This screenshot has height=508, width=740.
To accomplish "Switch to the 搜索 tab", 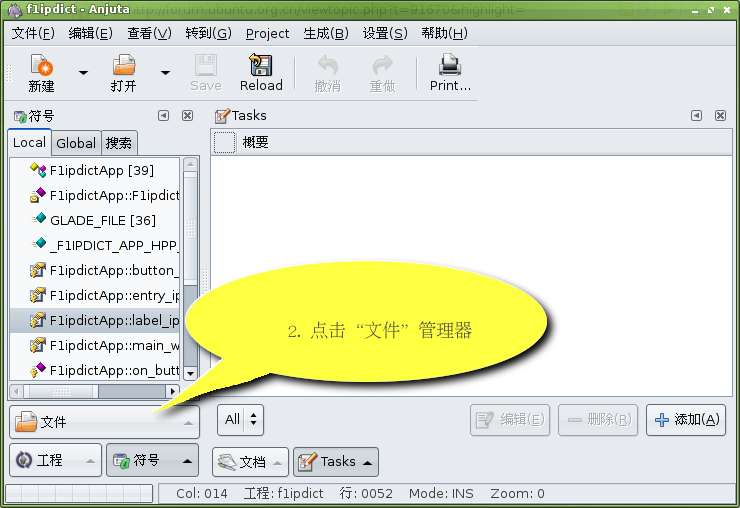I will click(x=119, y=143).
